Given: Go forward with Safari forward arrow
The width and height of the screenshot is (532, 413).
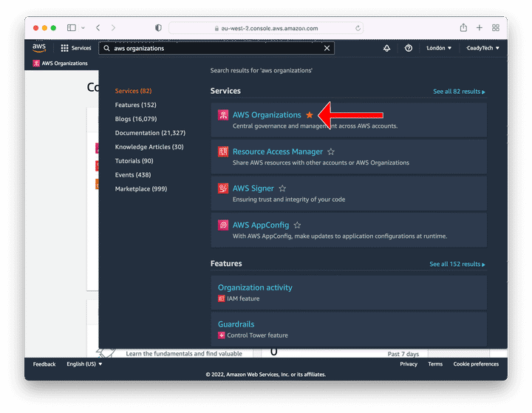Looking at the screenshot, I should coord(113,28).
